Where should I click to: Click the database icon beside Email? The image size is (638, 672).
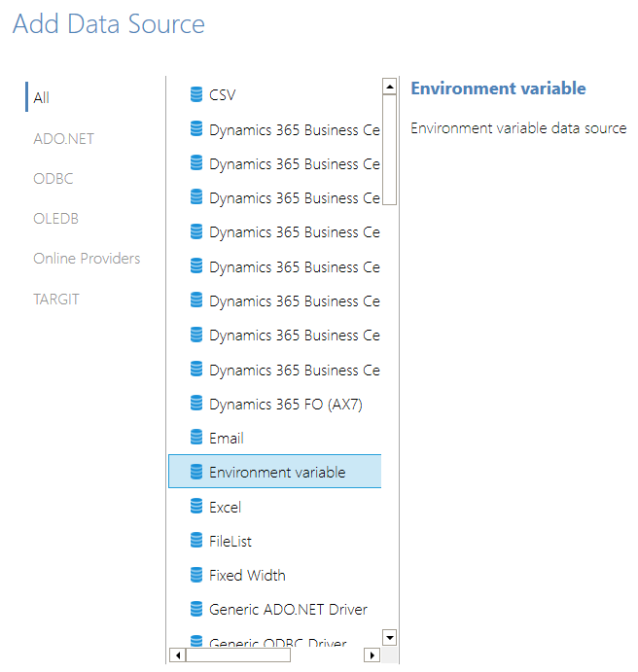point(196,438)
